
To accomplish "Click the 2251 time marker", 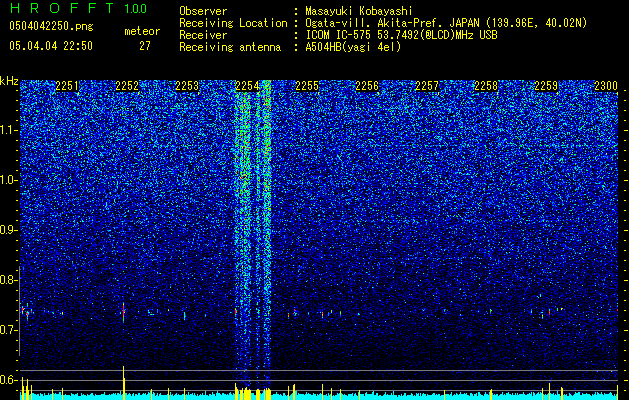I will click(67, 86).
